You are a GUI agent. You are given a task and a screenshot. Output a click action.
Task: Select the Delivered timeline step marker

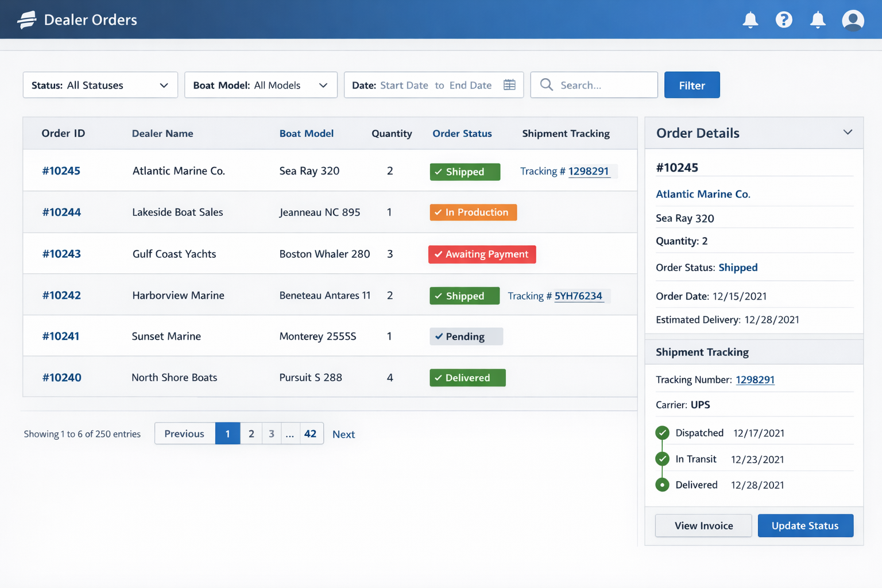pos(662,485)
